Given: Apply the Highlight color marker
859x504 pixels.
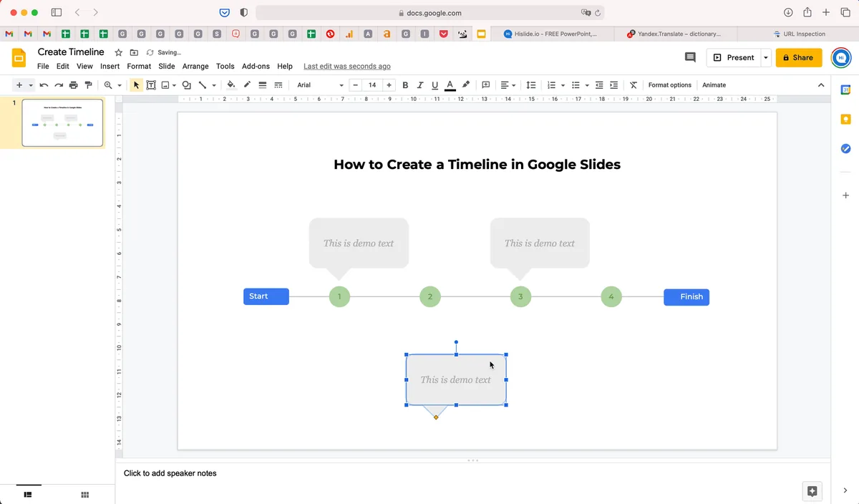Looking at the screenshot, I should pyautogui.click(x=466, y=85).
